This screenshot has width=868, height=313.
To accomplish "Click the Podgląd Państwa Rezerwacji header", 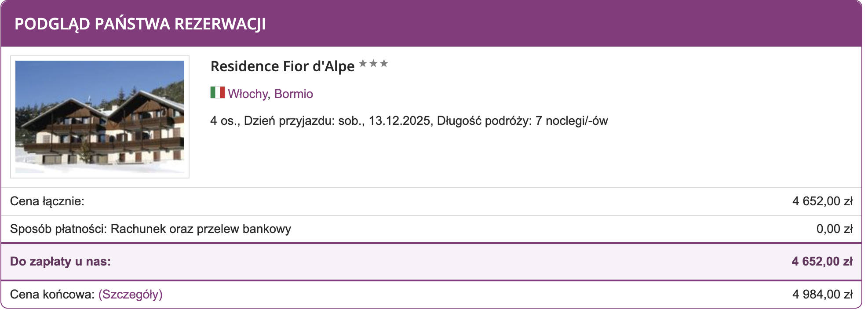I will pos(140,24).
